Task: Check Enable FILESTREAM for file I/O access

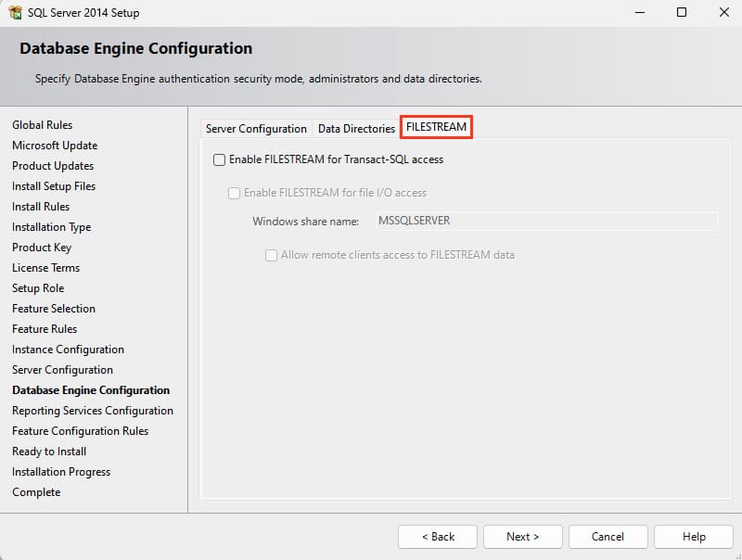Action: (x=235, y=193)
